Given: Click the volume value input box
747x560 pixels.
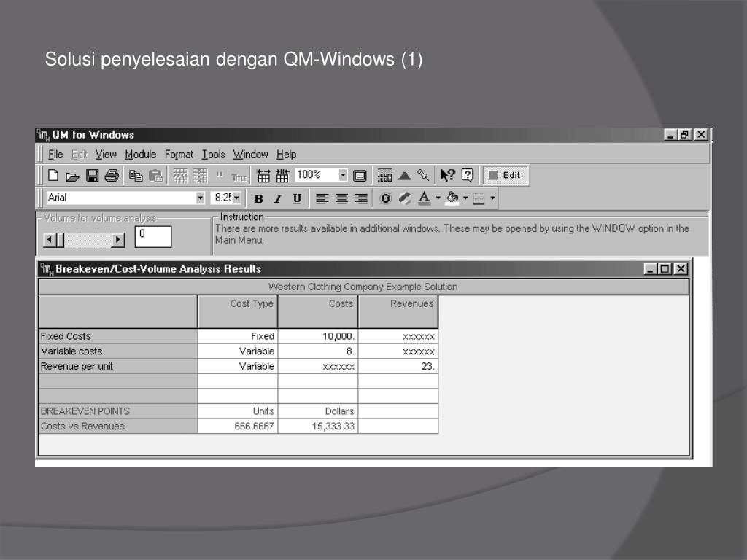Looking at the screenshot, I should coord(153,237).
